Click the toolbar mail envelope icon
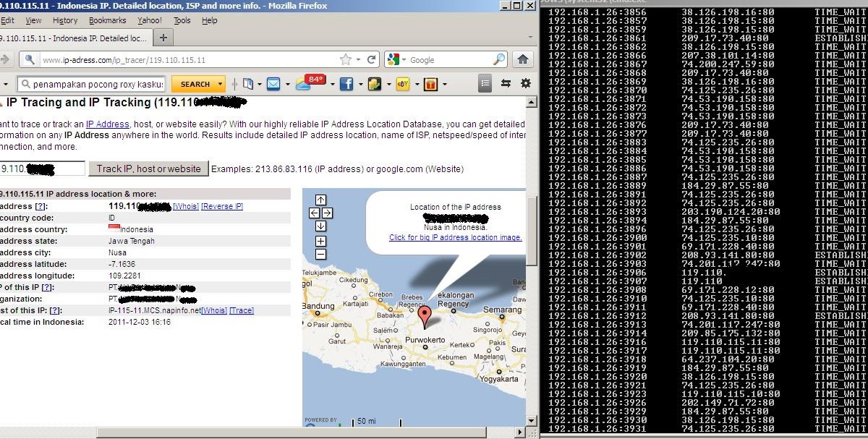Screen dimensions: 868x439 [x=273, y=84]
